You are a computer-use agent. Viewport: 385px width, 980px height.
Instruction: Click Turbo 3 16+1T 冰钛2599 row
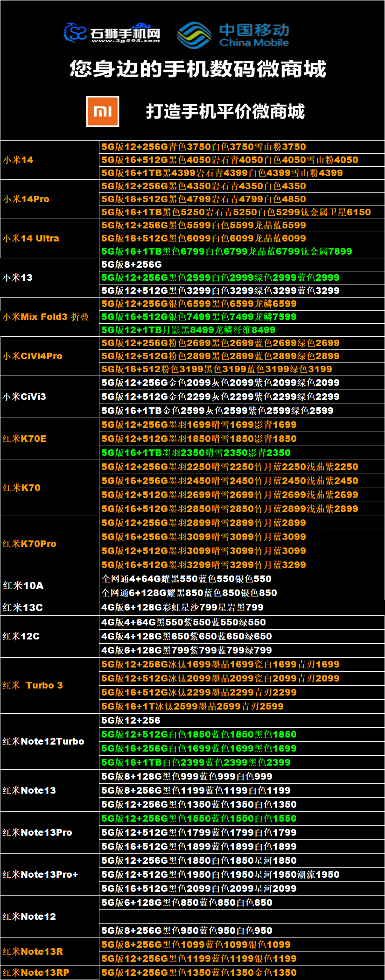click(242, 706)
